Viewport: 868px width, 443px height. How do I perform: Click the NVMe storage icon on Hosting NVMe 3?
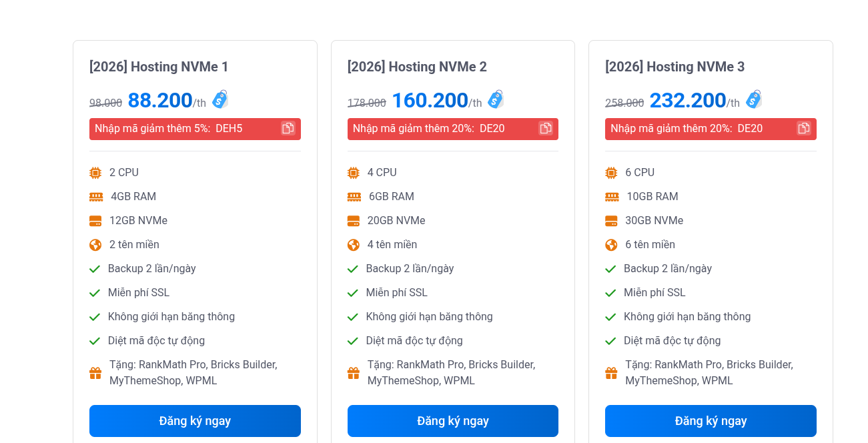[611, 220]
